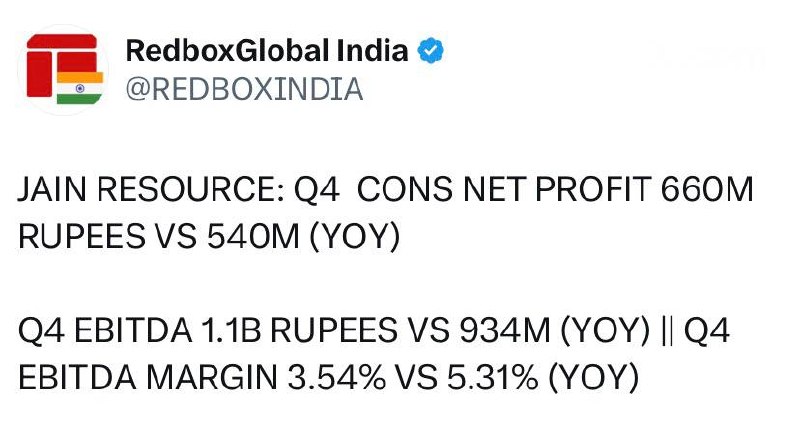Click the word MARGIN in last line
This screenshot has height=430, width=800.
pyautogui.click(x=212, y=377)
